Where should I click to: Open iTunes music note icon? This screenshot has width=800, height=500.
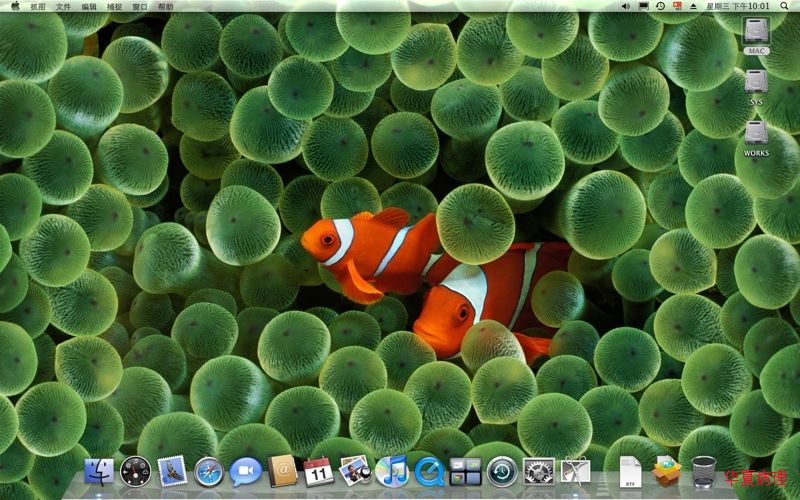392,470
